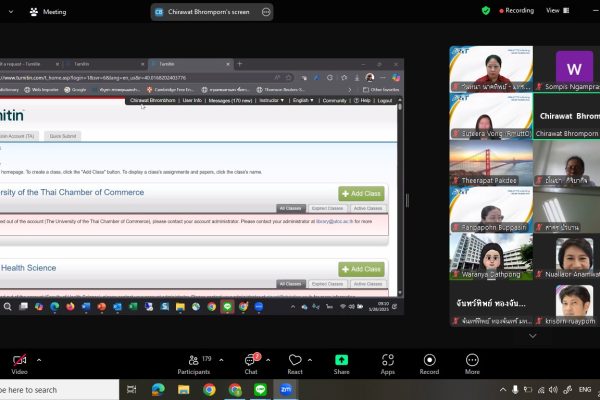600x400 pixels.
Task: Open LINE in shared screen taskbar
Action: pyautogui.click(x=227, y=307)
